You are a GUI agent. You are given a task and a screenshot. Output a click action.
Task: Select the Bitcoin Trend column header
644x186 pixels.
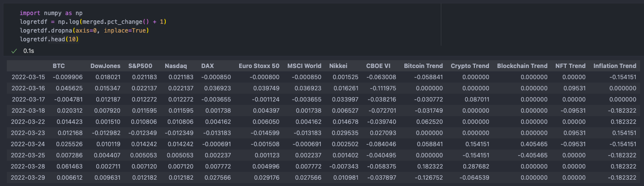click(x=423, y=66)
